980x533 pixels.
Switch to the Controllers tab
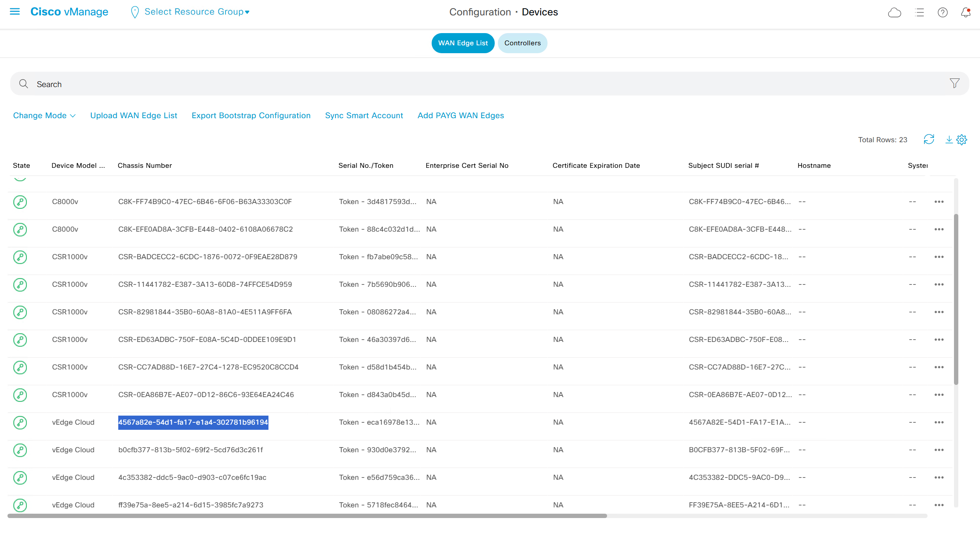[x=522, y=43]
